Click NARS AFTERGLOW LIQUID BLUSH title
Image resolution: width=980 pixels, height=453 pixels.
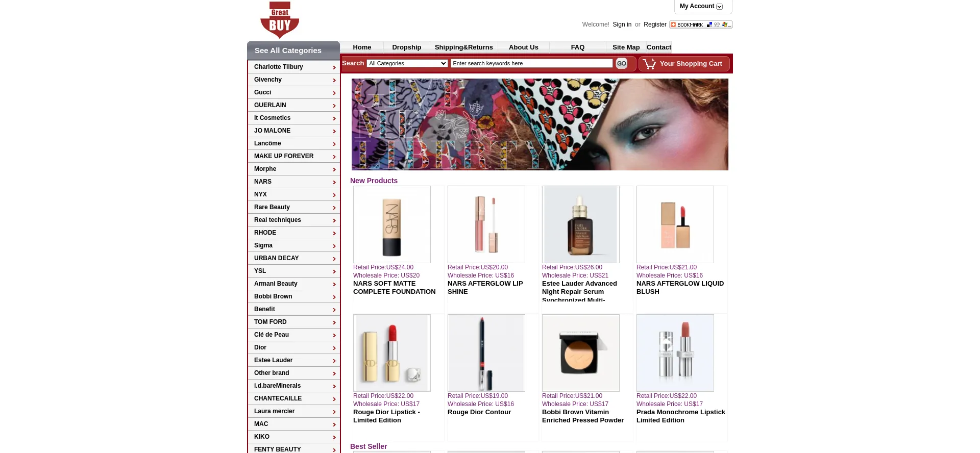tap(680, 288)
